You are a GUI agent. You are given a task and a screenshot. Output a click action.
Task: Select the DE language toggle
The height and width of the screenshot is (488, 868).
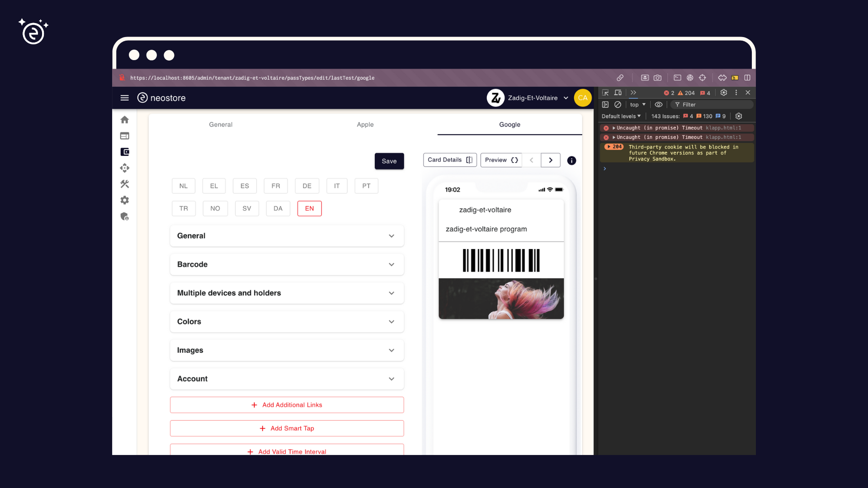[307, 186]
